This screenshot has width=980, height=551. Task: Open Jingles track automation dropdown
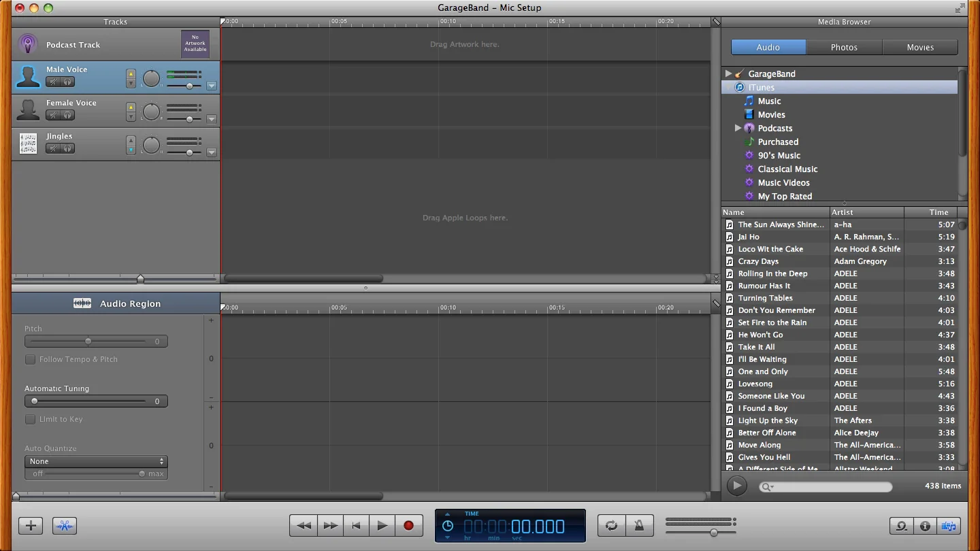212,152
